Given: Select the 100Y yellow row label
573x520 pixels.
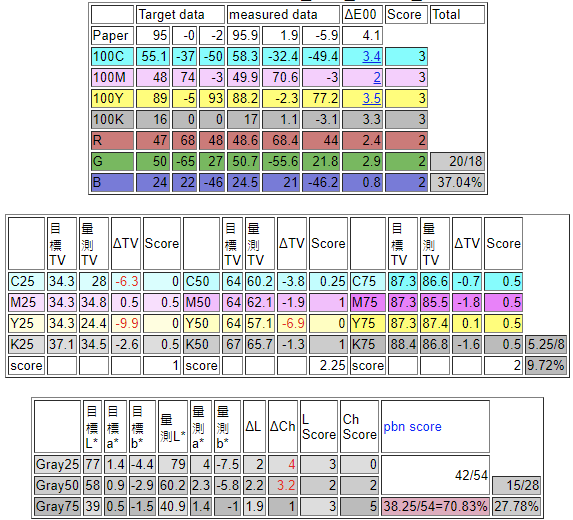Looking at the screenshot, I should (x=113, y=98).
